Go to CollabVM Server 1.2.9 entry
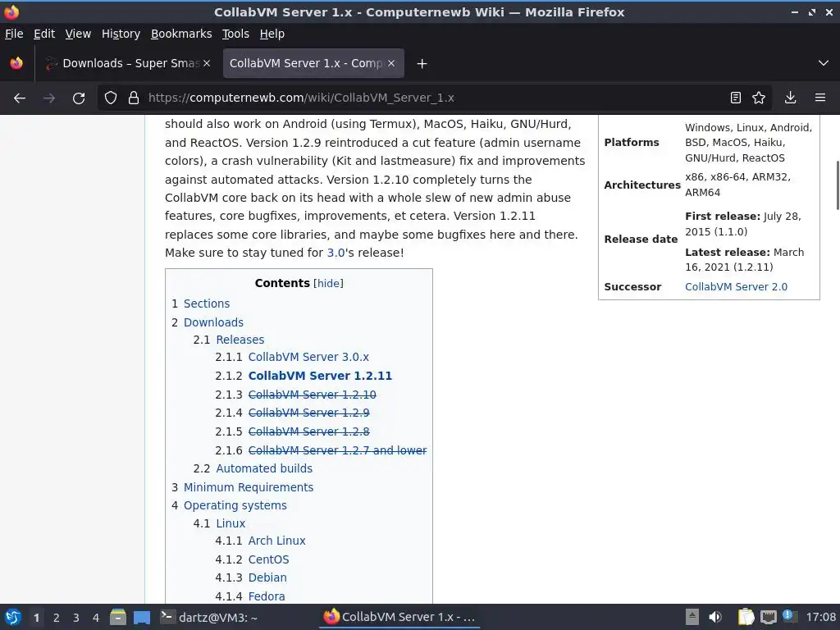Viewport: 840px width, 630px height. point(309,413)
